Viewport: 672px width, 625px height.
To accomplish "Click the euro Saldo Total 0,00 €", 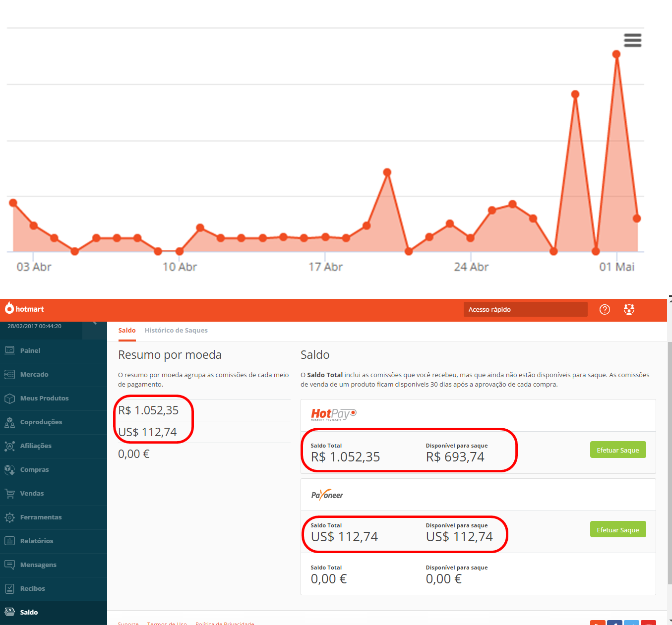I will point(329,579).
